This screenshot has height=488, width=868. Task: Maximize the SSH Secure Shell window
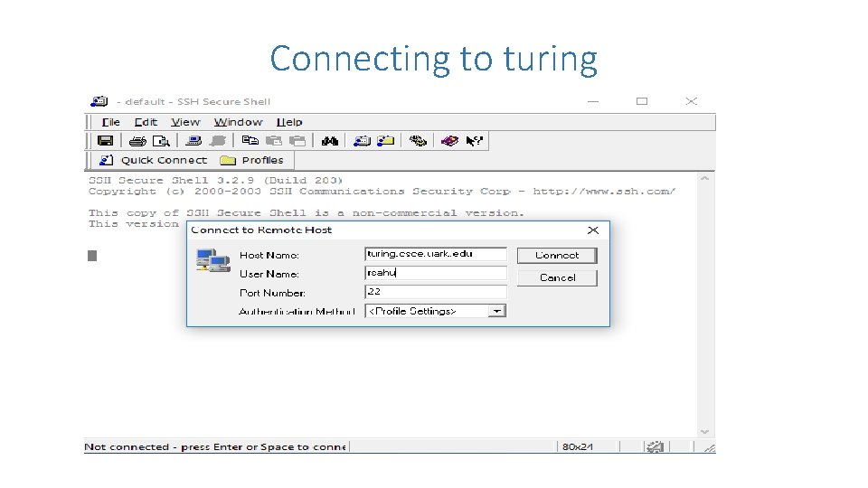tap(642, 101)
